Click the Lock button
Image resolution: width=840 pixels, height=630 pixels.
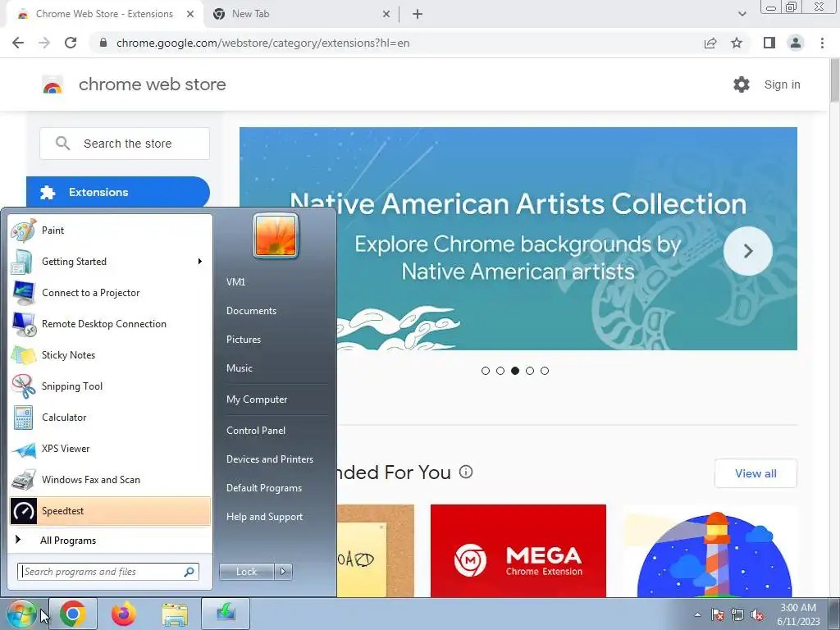(246, 572)
